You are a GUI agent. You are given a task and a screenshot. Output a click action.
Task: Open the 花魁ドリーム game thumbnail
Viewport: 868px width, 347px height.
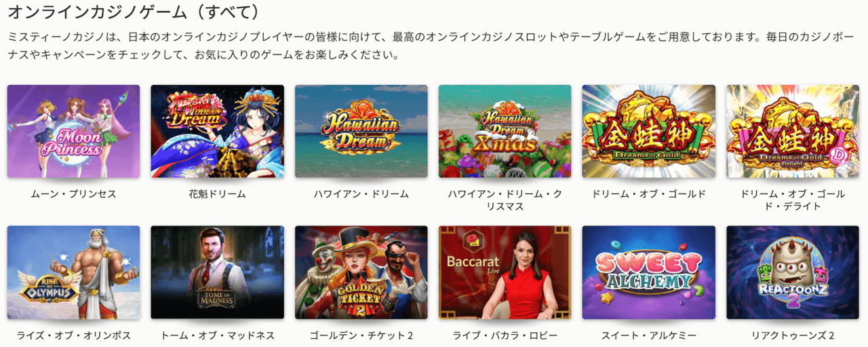[217, 131]
